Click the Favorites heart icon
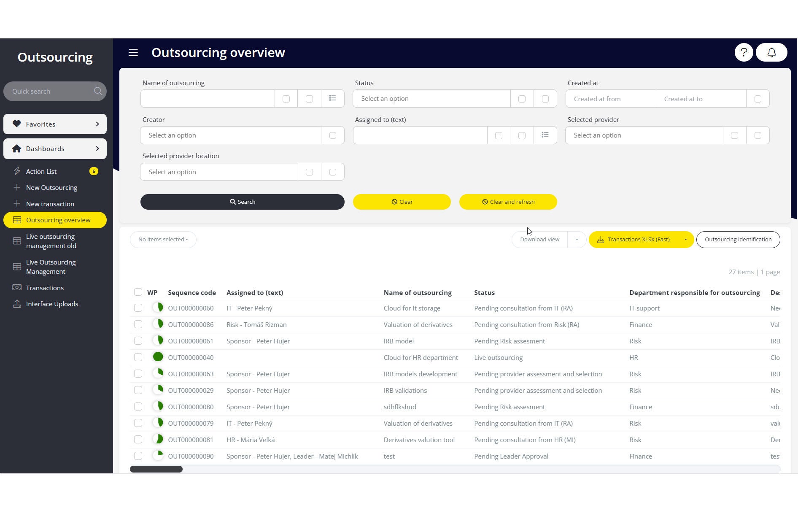The height and width of the screenshot is (532, 798). pos(16,124)
